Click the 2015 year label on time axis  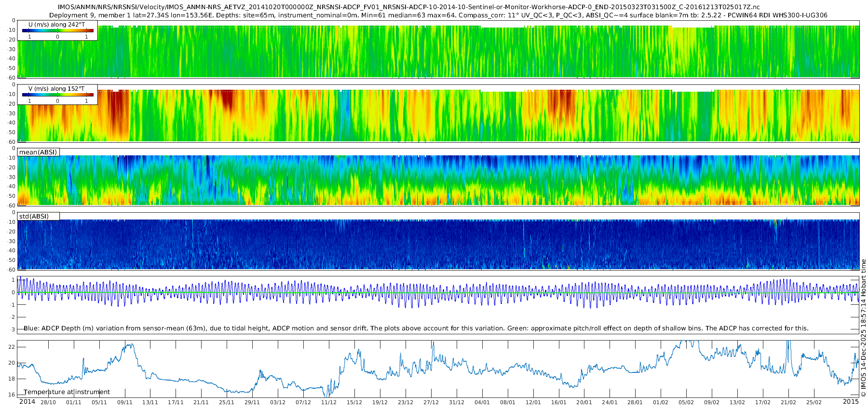[x=851, y=401]
